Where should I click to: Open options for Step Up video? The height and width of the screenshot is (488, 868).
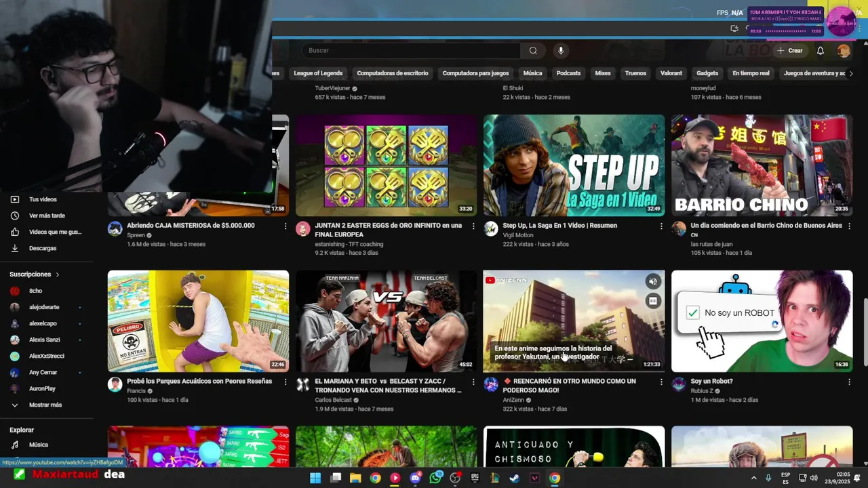[661, 226]
